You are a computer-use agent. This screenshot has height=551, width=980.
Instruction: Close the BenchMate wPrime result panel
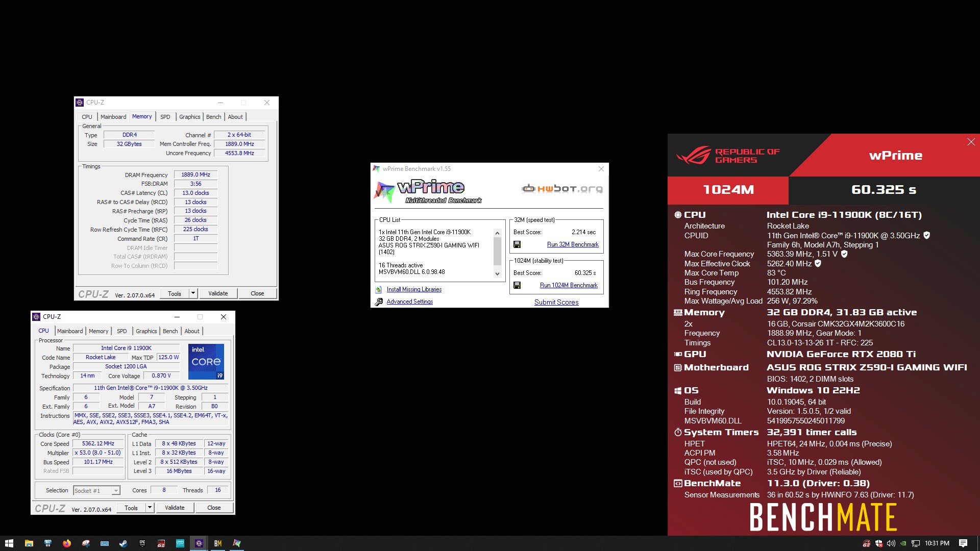click(x=971, y=142)
